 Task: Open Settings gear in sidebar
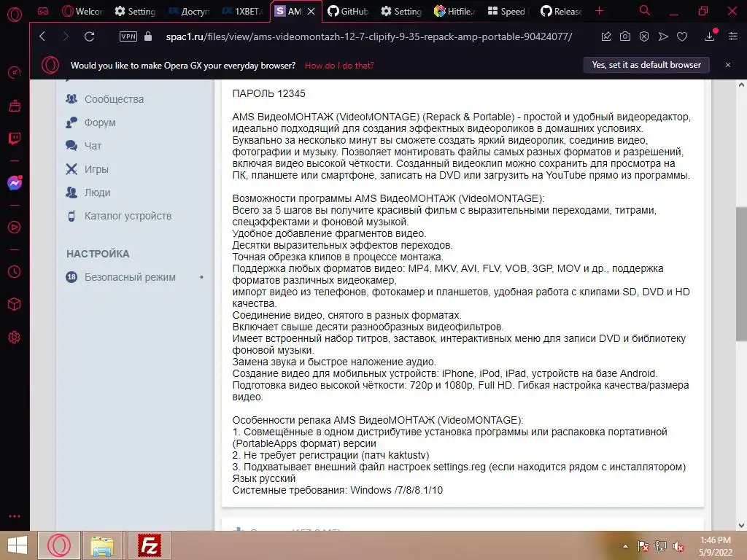[x=15, y=338]
